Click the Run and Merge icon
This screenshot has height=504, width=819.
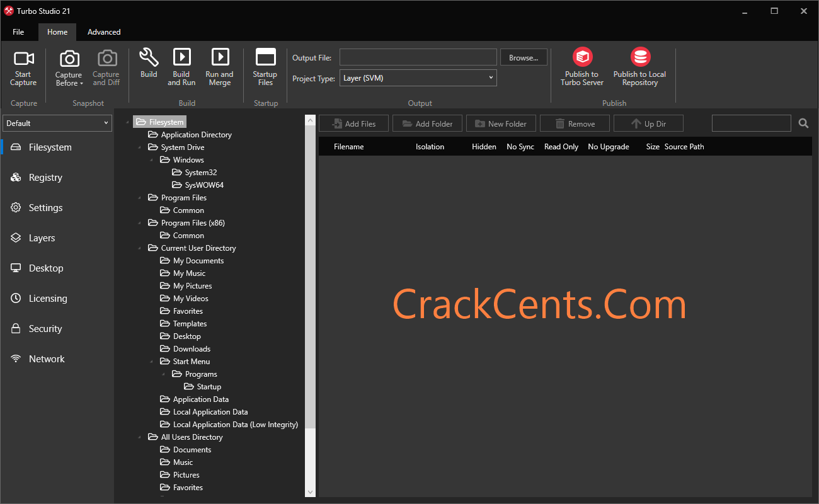tap(220, 57)
